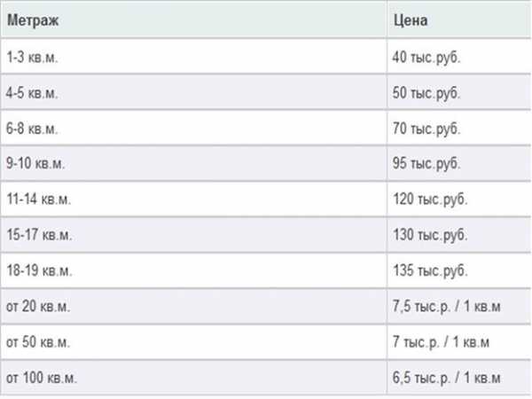This screenshot has height=399, width=532.
Task: Select the 70 тыс.руб. price cell
Action: click(426, 129)
